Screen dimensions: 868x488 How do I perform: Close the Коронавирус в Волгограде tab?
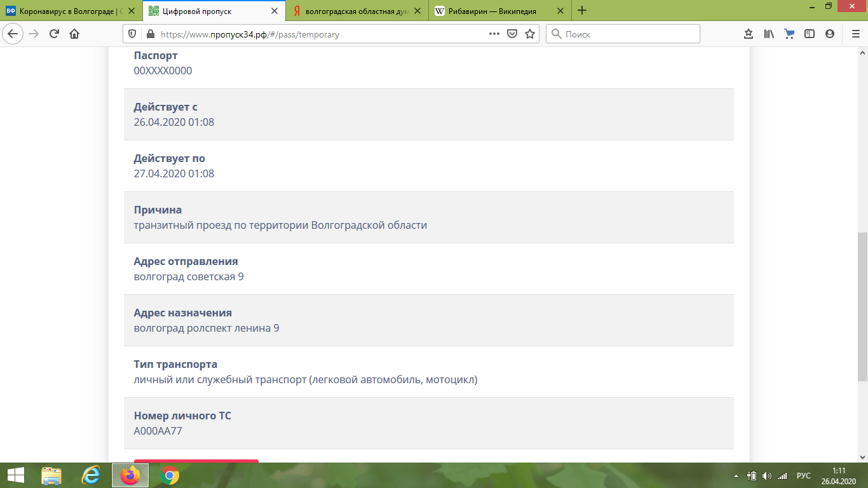pos(131,11)
